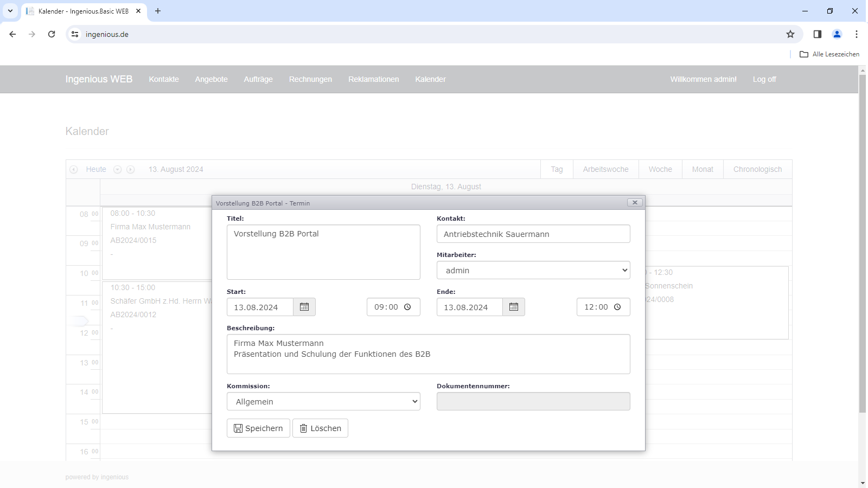Open the tab search dropdown
Image resolution: width=868 pixels, height=488 pixels.
coord(10,11)
